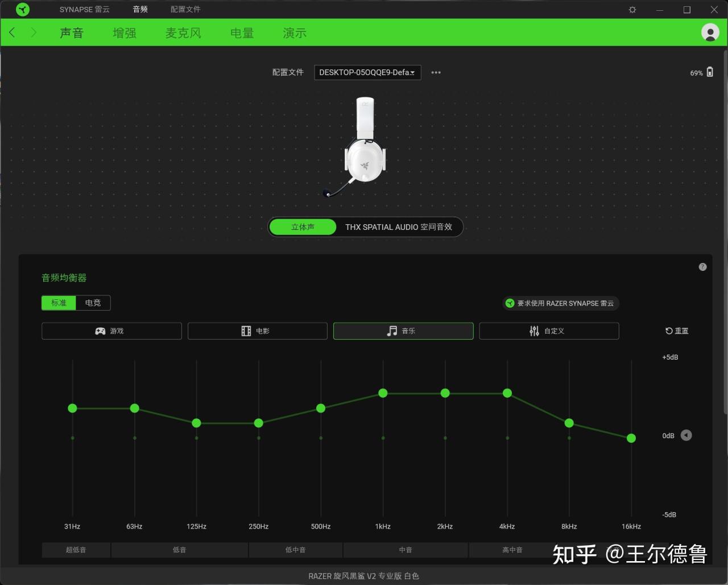Open the help question mark icon
The height and width of the screenshot is (585, 728).
click(702, 267)
